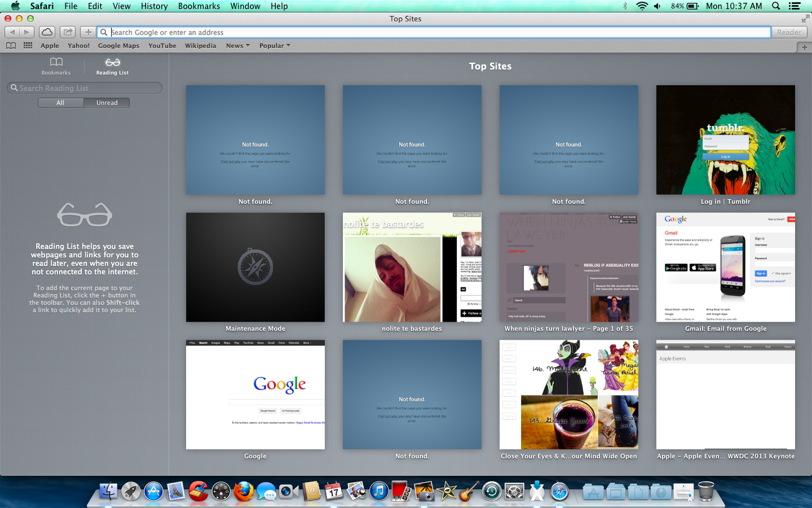Open the Log in Tumblr thumbnail

coord(725,140)
